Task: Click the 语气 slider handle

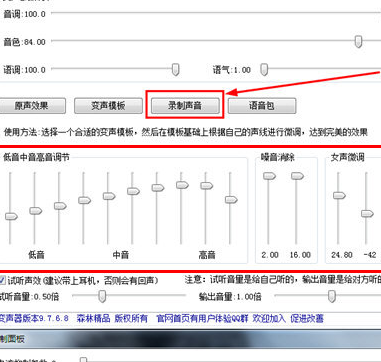Action: (264, 69)
